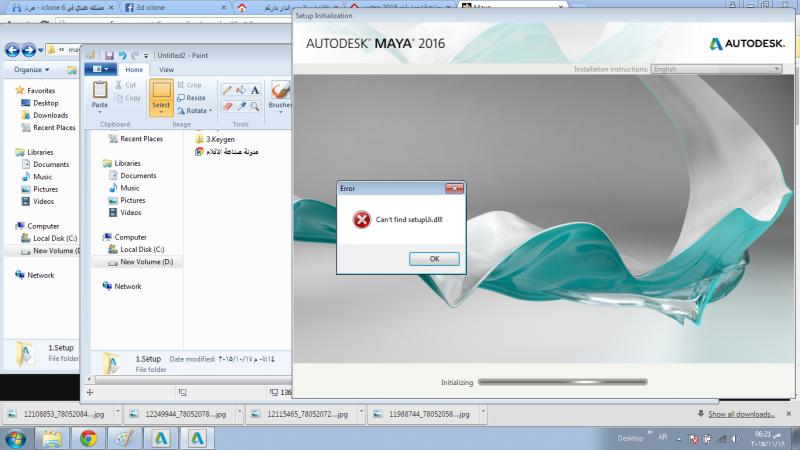Select the Text tool in Paint
800x450 pixels.
(x=255, y=90)
